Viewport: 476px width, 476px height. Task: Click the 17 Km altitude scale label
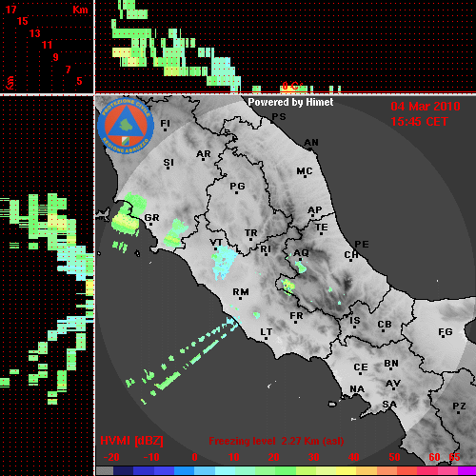(x=11, y=10)
